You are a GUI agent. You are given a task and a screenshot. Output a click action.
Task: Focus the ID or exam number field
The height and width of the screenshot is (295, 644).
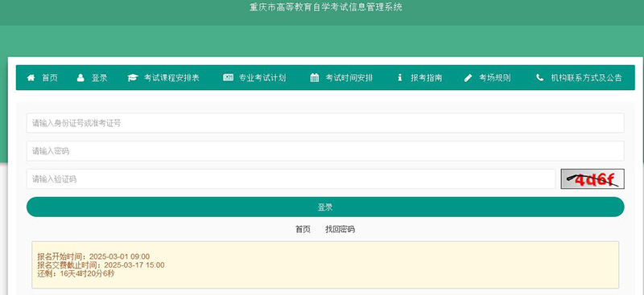325,123
